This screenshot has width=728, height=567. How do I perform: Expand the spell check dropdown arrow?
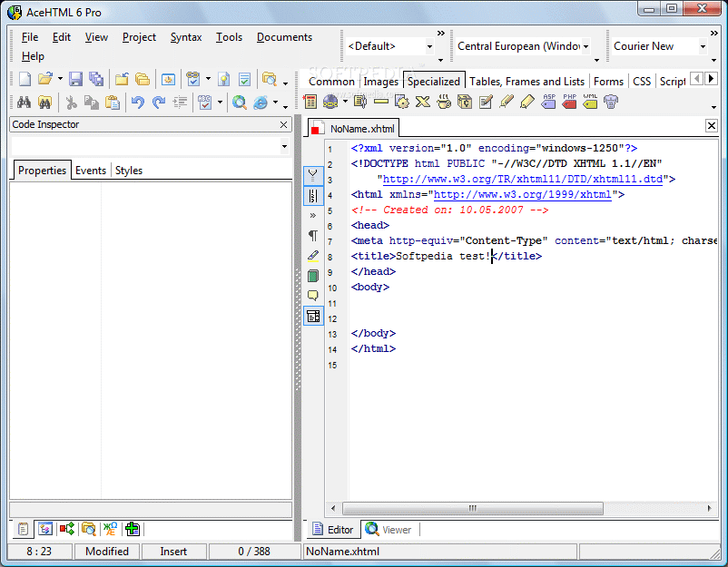(x=220, y=103)
